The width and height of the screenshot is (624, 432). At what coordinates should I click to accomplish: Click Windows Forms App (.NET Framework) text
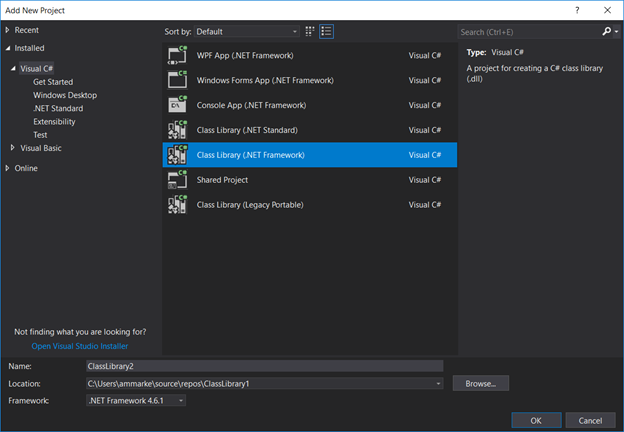click(265, 80)
